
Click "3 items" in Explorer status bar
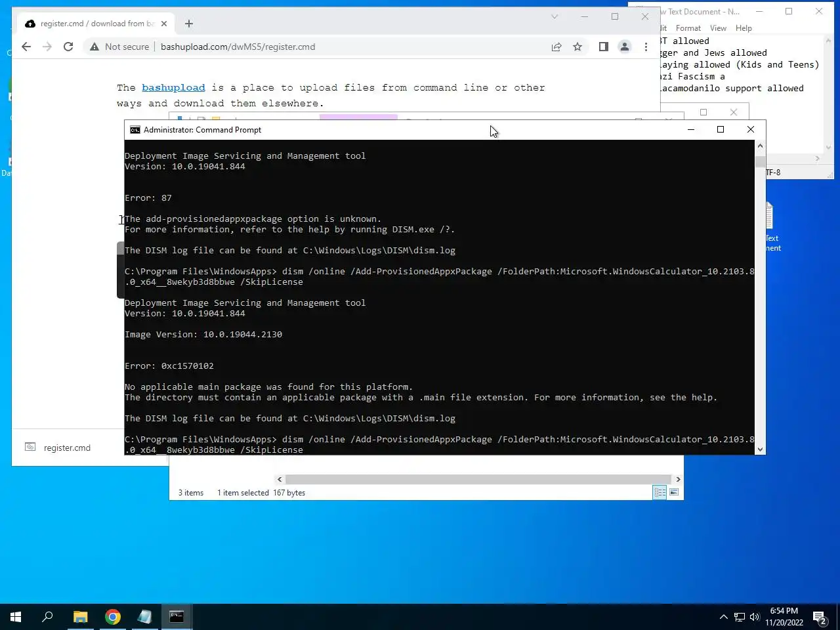(x=191, y=493)
